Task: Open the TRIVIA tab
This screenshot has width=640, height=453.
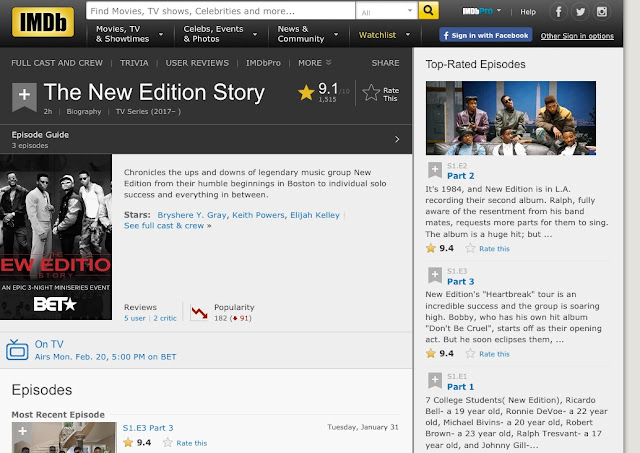Action: coord(134,63)
